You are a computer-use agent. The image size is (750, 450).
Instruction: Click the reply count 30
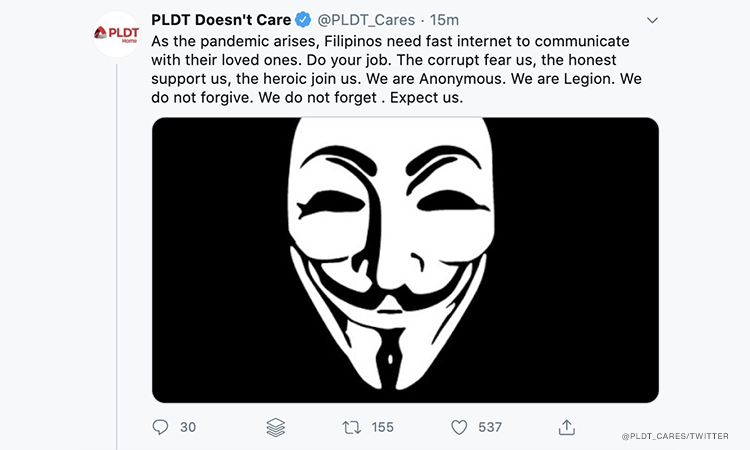click(188, 427)
